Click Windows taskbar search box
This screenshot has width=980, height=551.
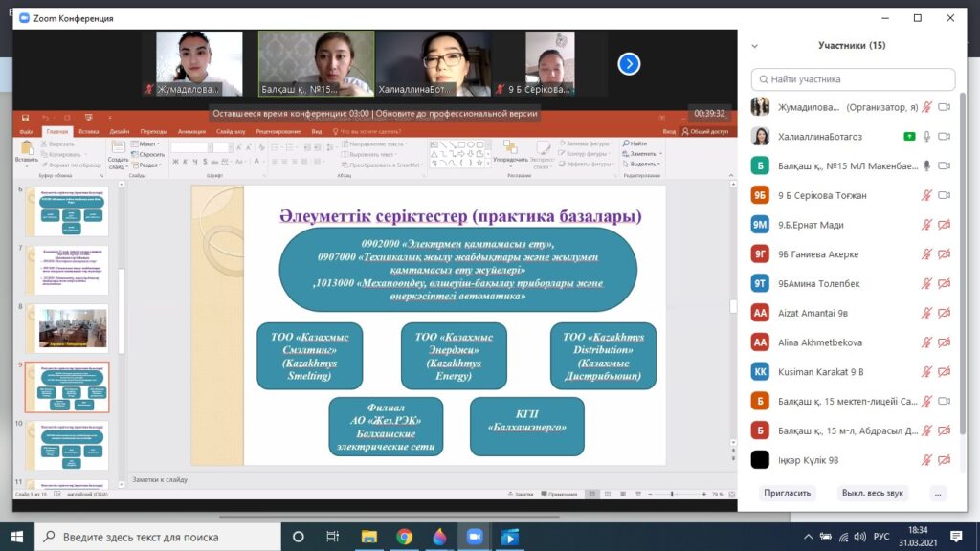[x=158, y=537]
